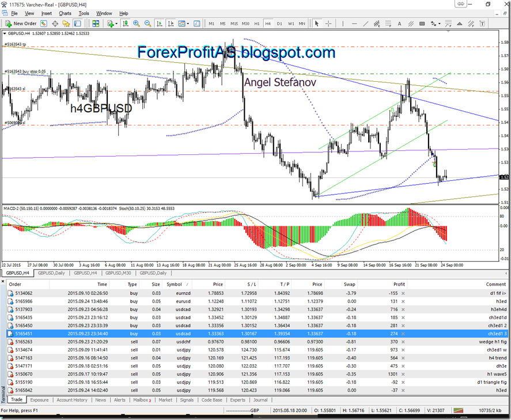Close order 5165263 usdchf with x
Image resolution: width=511 pixels, height=420 pixels.
tap(403, 342)
